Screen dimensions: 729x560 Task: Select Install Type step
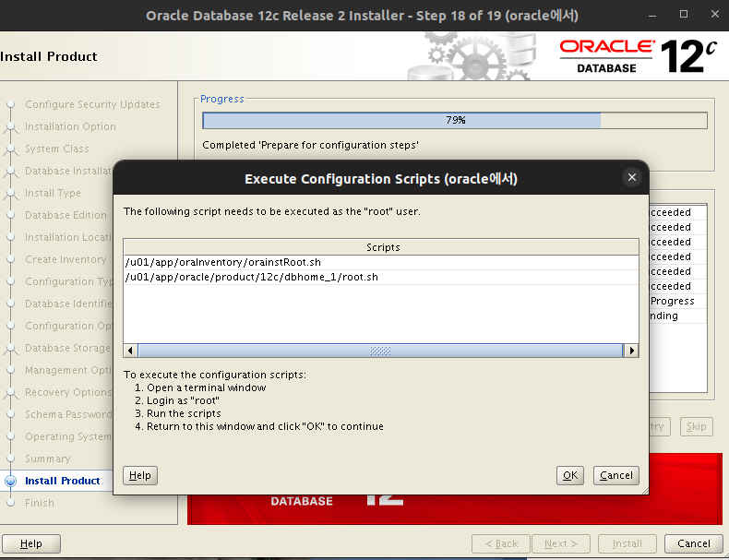point(53,193)
